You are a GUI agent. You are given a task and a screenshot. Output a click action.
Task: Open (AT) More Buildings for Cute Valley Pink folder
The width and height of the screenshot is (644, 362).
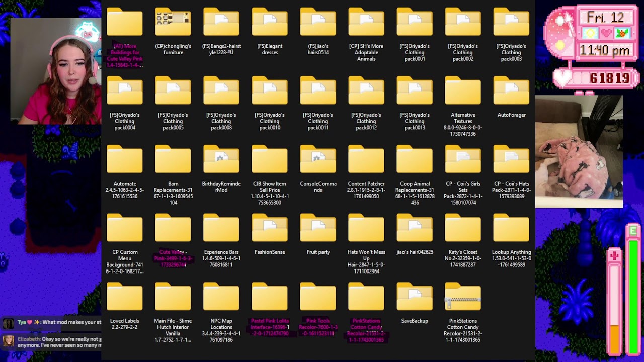point(125,22)
